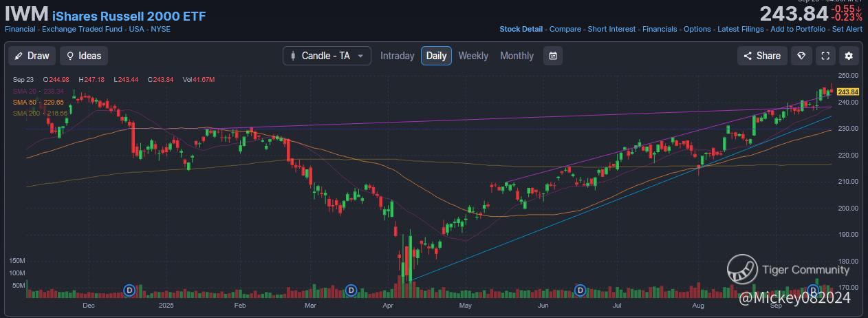
Task: Click the current price tag 243.84 on axis
Action: point(849,92)
